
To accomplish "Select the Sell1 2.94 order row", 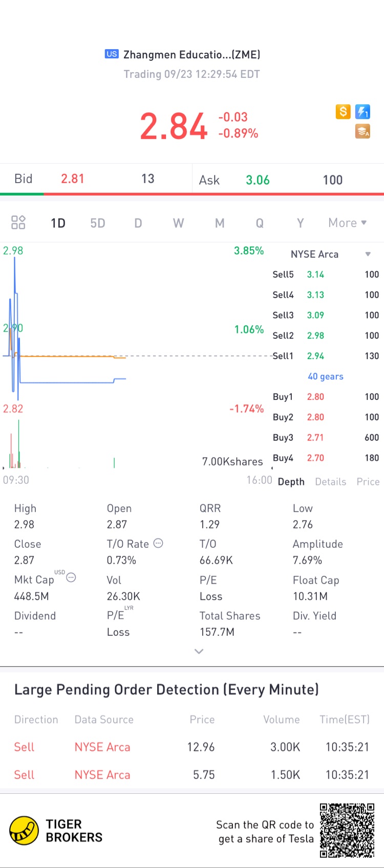I will click(x=325, y=356).
